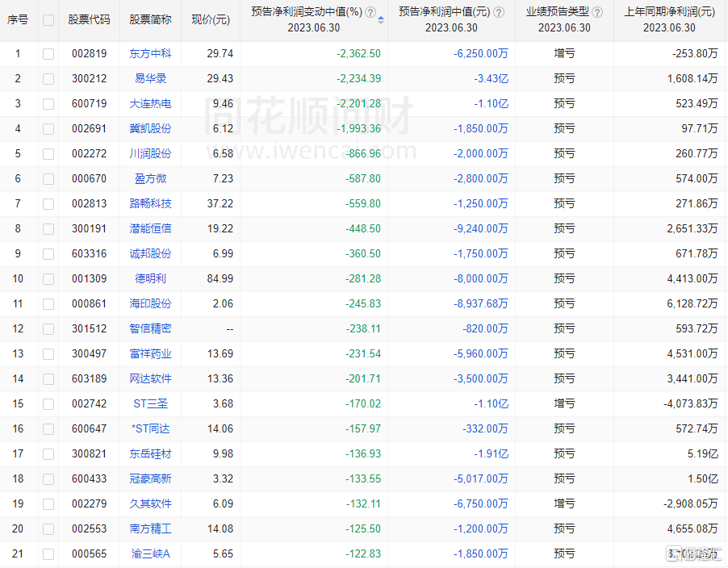Sort by 现价(元) column header
The height and width of the screenshot is (568, 728).
pyautogui.click(x=209, y=20)
